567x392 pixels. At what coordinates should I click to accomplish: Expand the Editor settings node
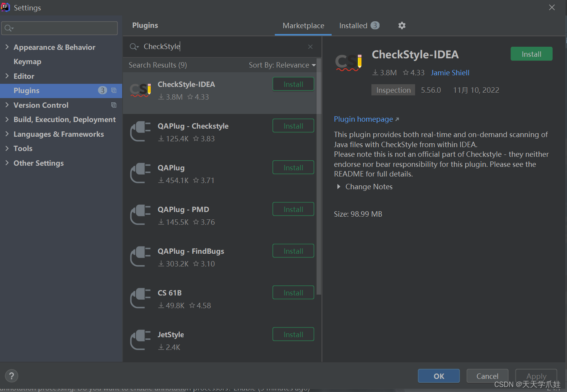[7, 76]
